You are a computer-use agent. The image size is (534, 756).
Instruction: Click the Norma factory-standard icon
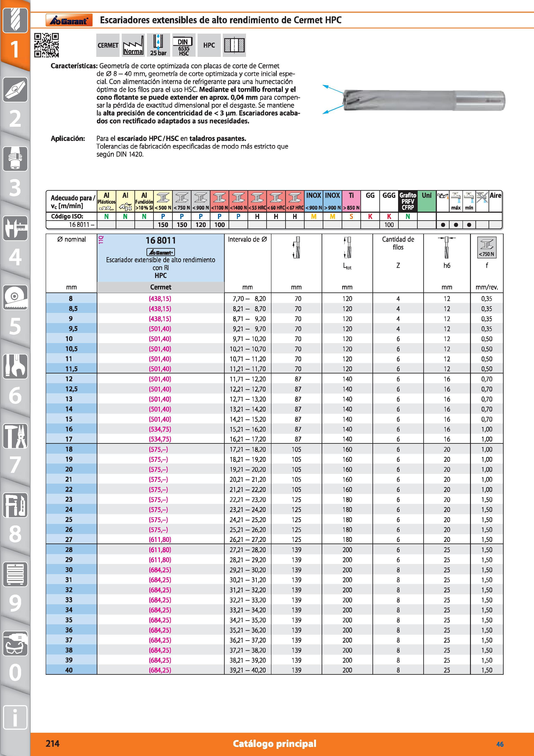(133, 45)
